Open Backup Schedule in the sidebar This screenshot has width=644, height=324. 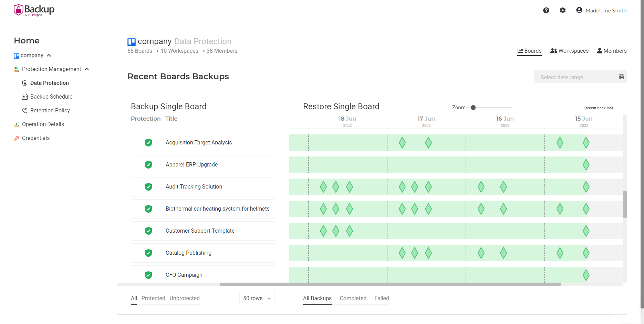(51, 97)
